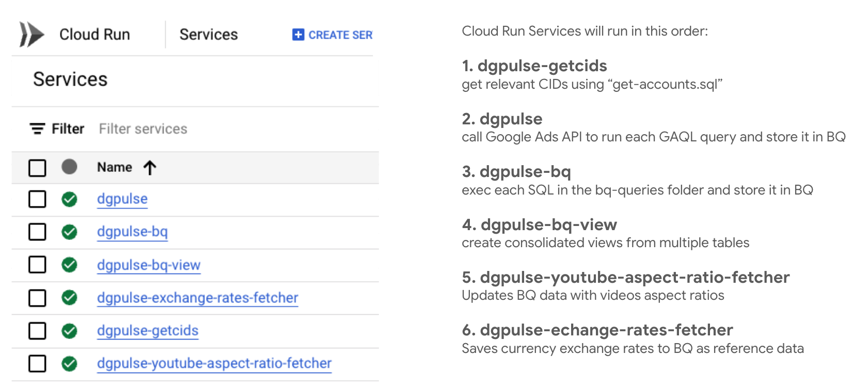Click the Filter list icon

click(37, 128)
